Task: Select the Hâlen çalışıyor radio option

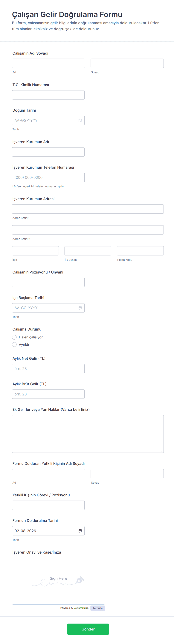Action: pos(14,337)
